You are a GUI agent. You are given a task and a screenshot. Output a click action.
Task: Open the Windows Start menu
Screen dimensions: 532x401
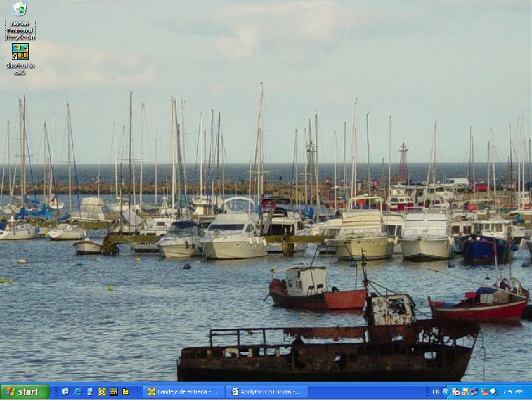pos(24,391)
